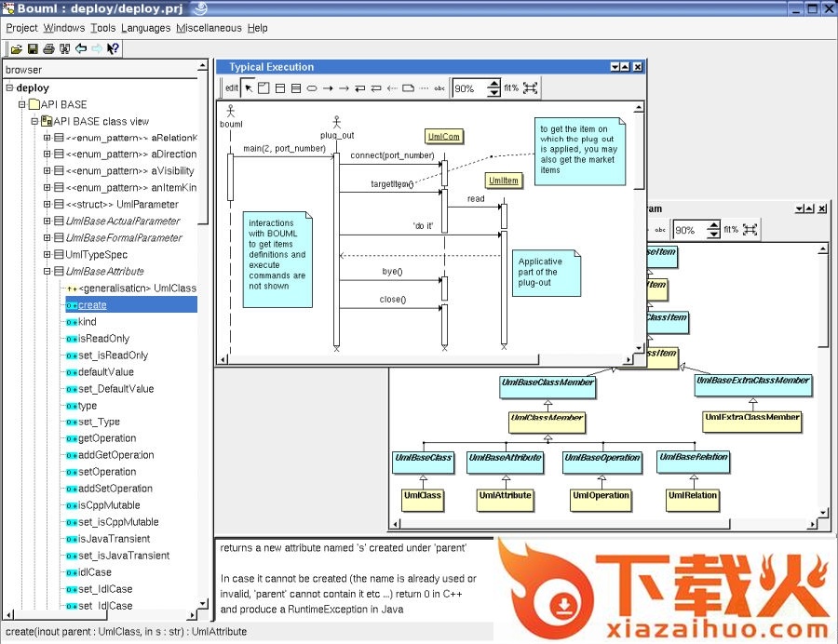Select the UmlOperation class box in diagram
Viewport: 838px width, 644px height.
601,500
